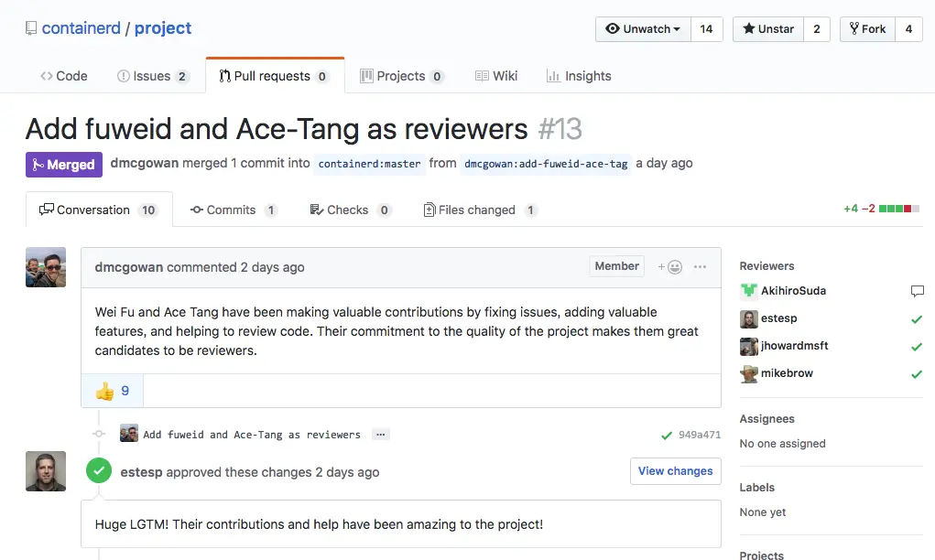Select the Conversation tab

pos(99,210)
